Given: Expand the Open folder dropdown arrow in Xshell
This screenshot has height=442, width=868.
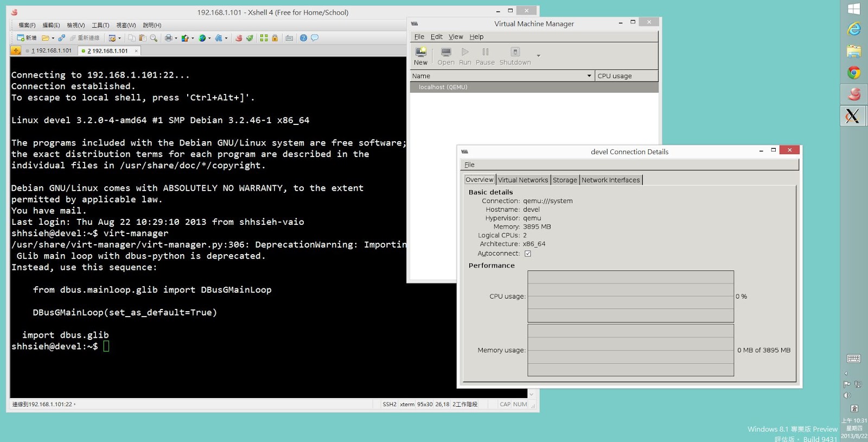Looking at the screenshot, I should click(x=53, y=39).
